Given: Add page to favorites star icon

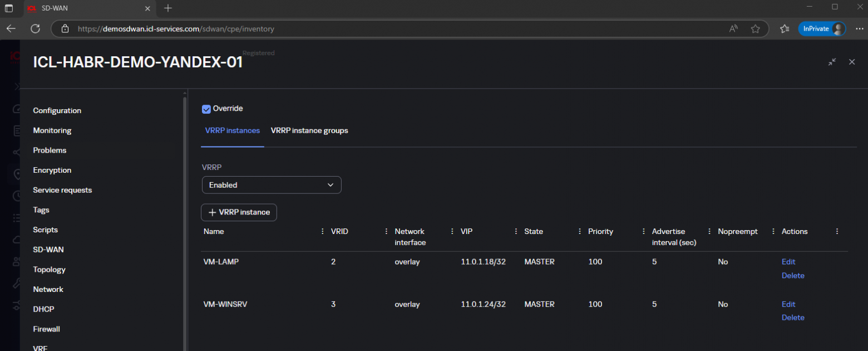Looking at the screenshot, I should pos(755,28).
